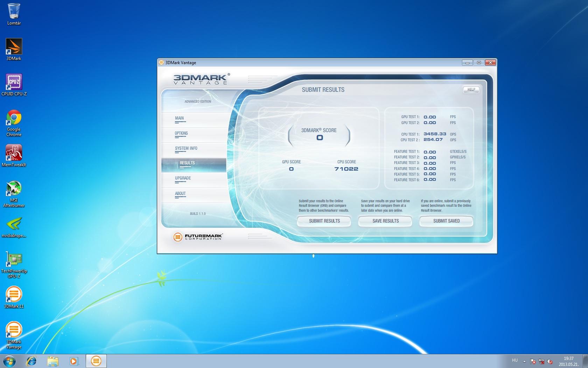The image size is (588, 368).
Task: Click the HU language indicator in tray
Action: [x=515, y=360]
